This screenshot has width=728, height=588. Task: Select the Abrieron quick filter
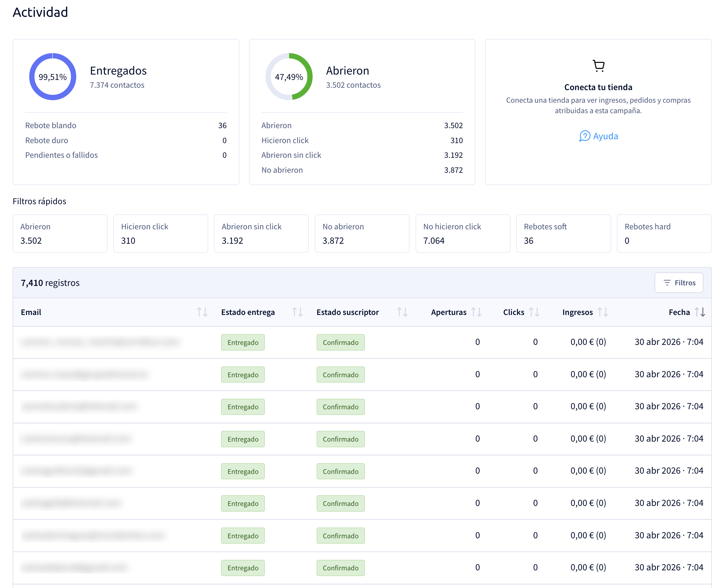pyautogui.click(x=60, y=233)
